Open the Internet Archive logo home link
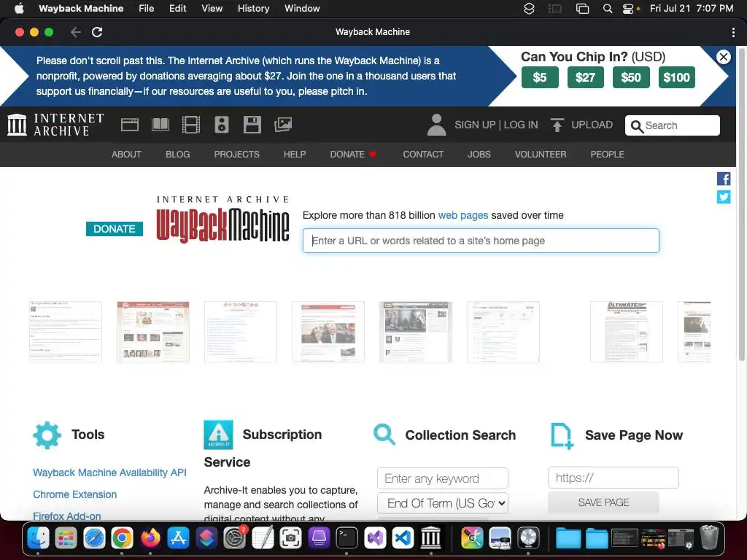The height and width of the screenshot is (560, 747). [x=55, y=125]
